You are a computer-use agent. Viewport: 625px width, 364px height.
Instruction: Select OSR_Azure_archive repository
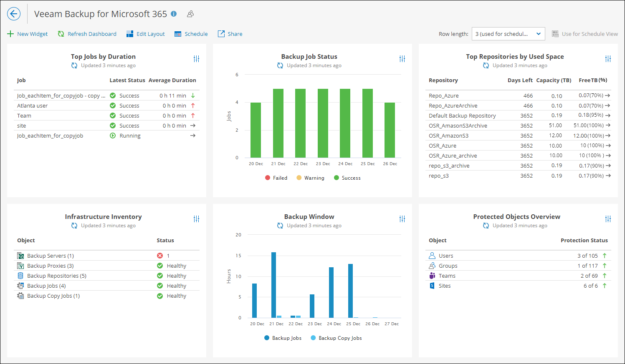click(453, 156)
